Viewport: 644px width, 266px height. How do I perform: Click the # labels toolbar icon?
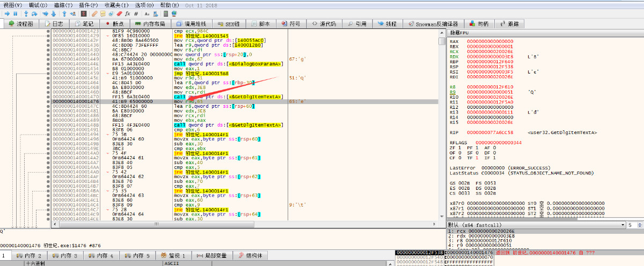(136, 13)
